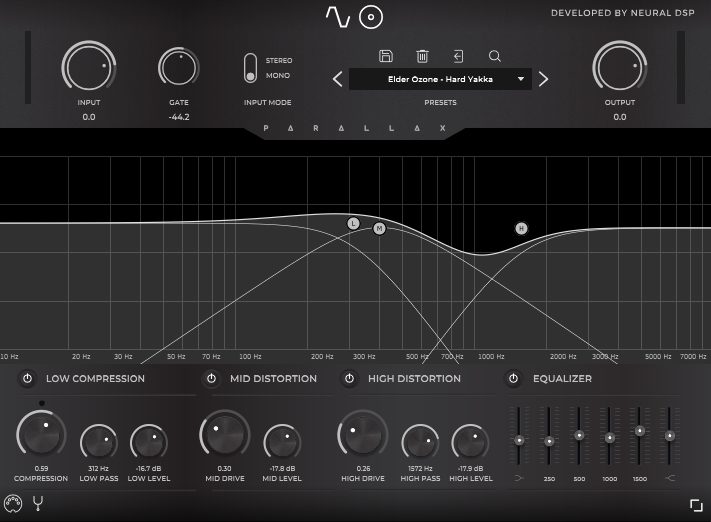Click the compression indicator dot above knob
Image resolution: width=711 pixels, height=522 pixels.
coord(42,403)
